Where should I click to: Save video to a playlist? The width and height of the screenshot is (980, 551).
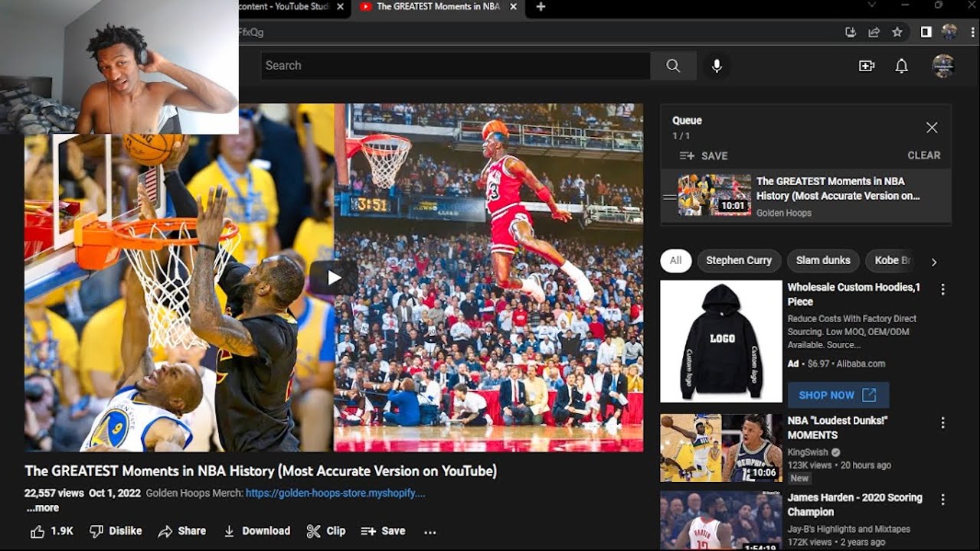383,531
